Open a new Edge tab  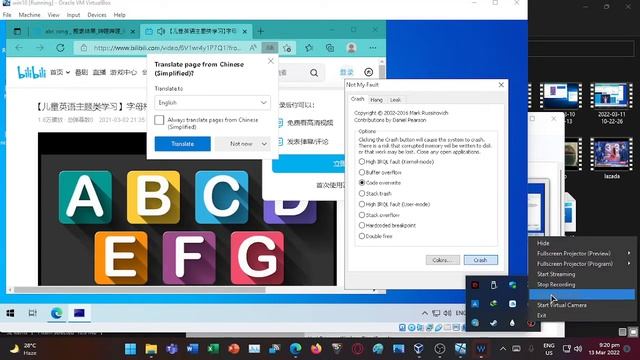tap(260, 31)
